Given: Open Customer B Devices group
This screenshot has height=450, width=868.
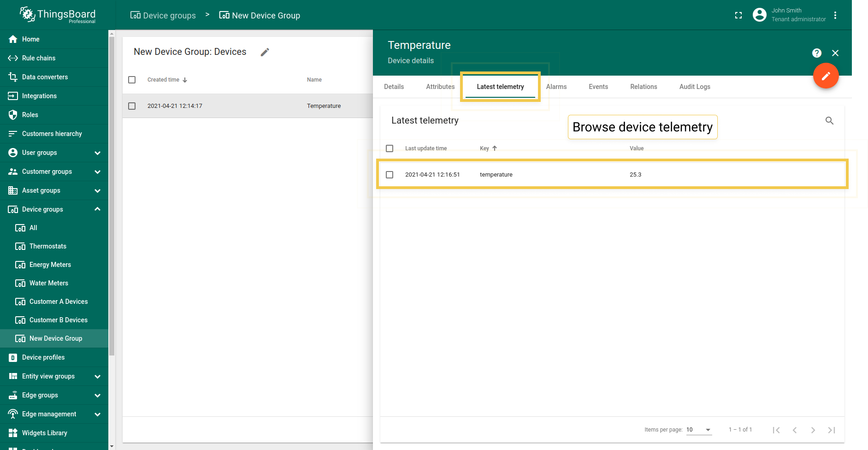Looking at the screenshot, I should pyautogui.click(x=54, y=320).
